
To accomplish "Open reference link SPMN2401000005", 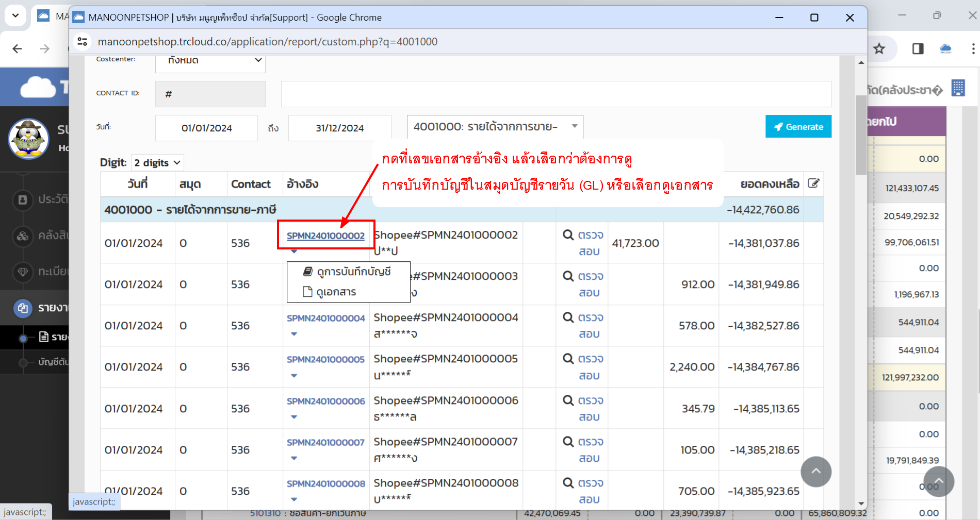I will [325, 359].
